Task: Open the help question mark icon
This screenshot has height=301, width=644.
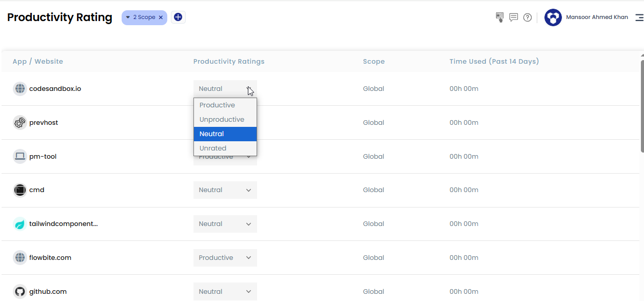Action: coord(527,17)
